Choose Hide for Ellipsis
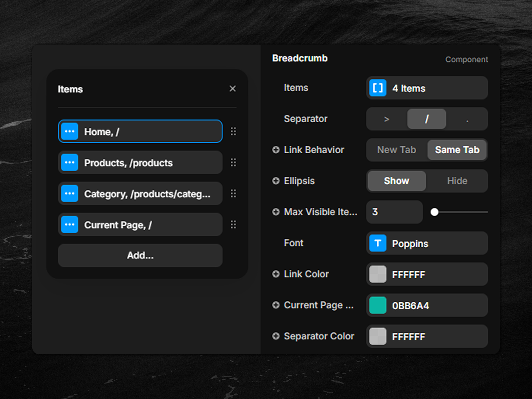532x399 pixels. pyautogui.click(x=457, y=181)
